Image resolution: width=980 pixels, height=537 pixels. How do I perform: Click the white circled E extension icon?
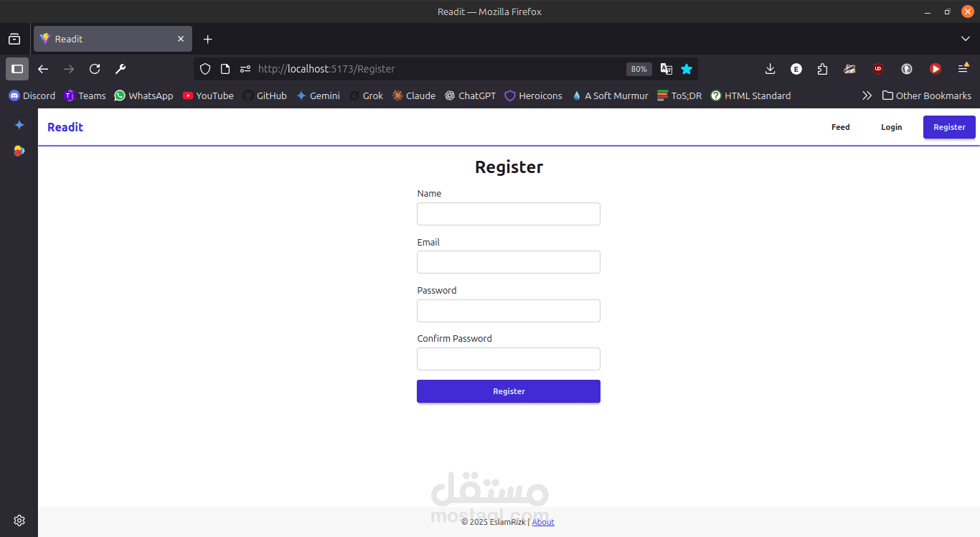coord(796,69)
